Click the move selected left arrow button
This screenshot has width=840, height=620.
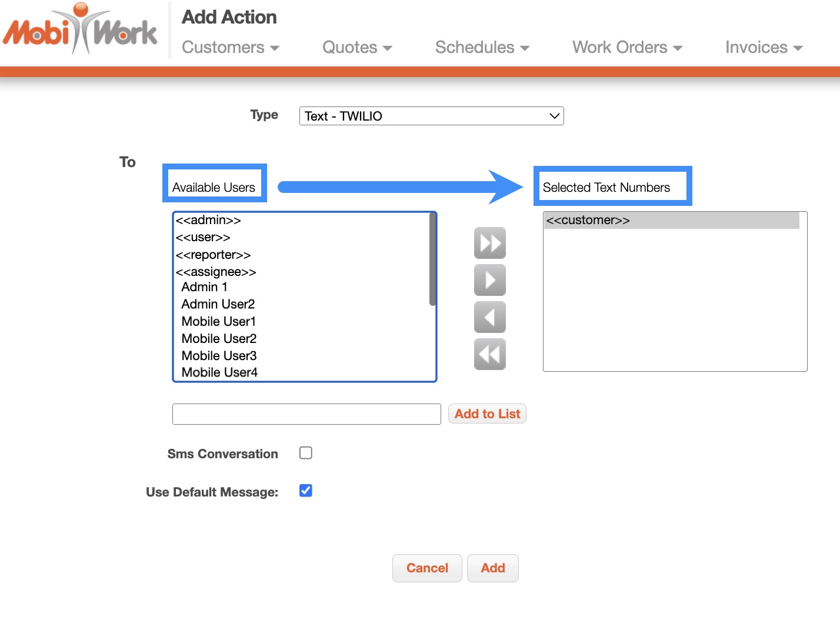pyautogui.click(x=489, y=318)
